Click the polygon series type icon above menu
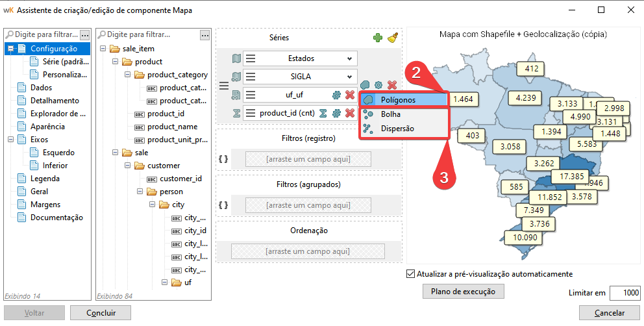 [366, 85]
